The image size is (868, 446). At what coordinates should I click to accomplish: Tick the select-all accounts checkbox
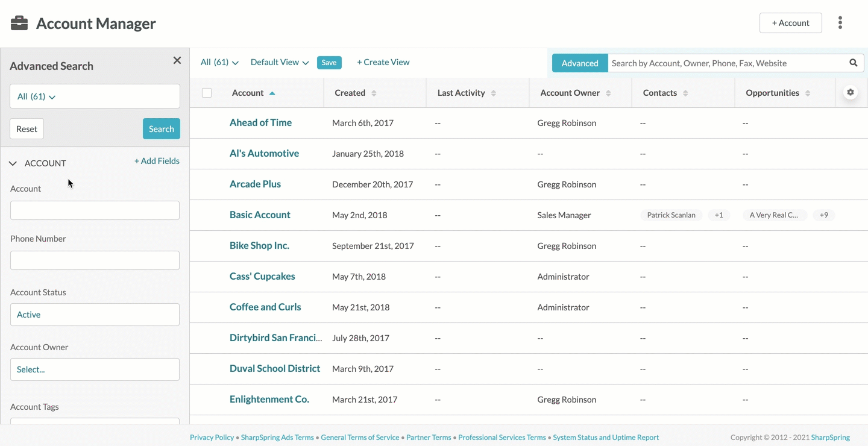click(x=207, y=93)
